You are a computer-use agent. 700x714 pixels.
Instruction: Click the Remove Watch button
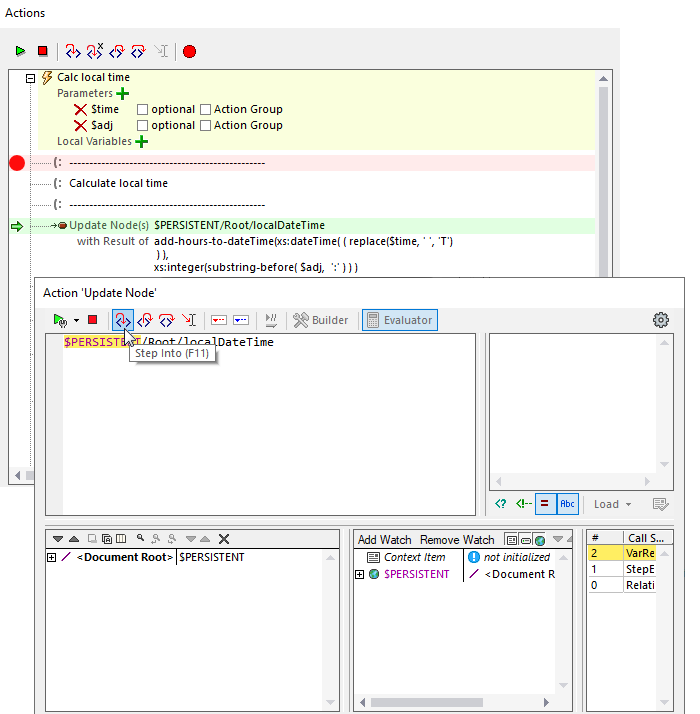(x=457, y=539)
